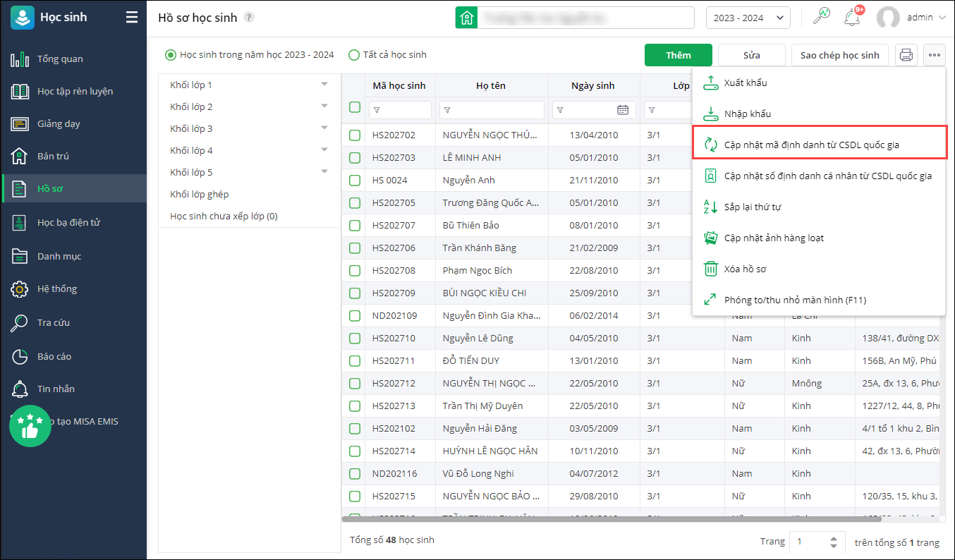Choose Cập nhật ảnh hàng loạt
This screenshot has width=955, height=560.
[818, 238]
